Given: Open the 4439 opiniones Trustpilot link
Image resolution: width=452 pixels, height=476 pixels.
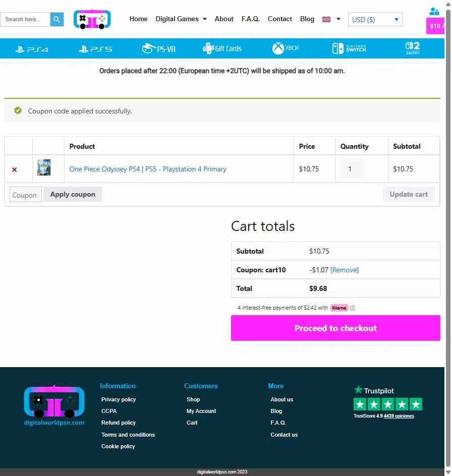Looking at the screenshot, I should tap(399, 416).
